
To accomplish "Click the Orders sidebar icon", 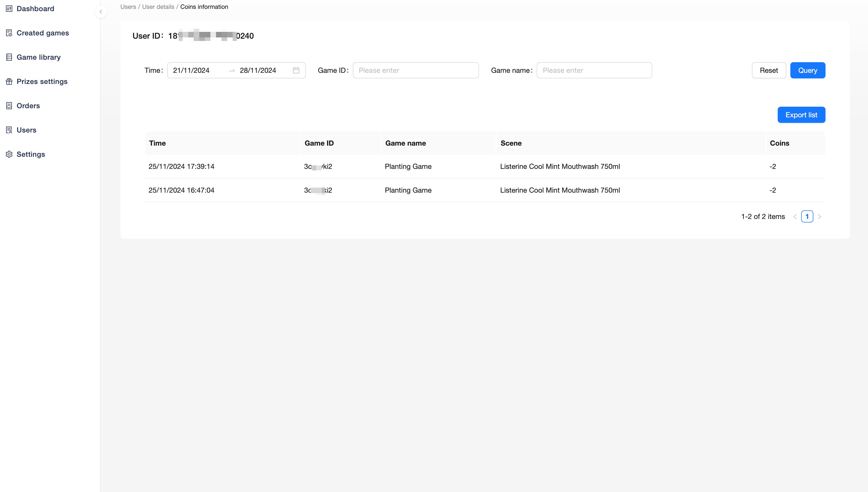I will (9, 106).
